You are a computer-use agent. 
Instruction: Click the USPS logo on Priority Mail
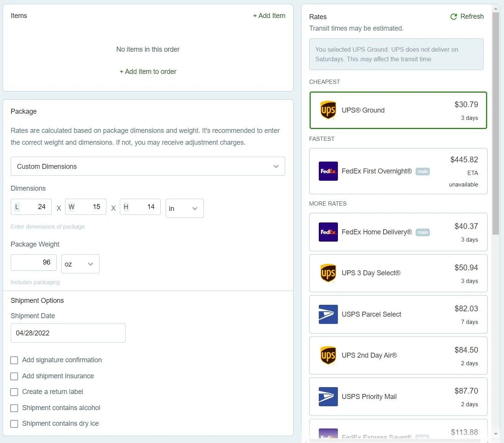[x=328, y=397]
